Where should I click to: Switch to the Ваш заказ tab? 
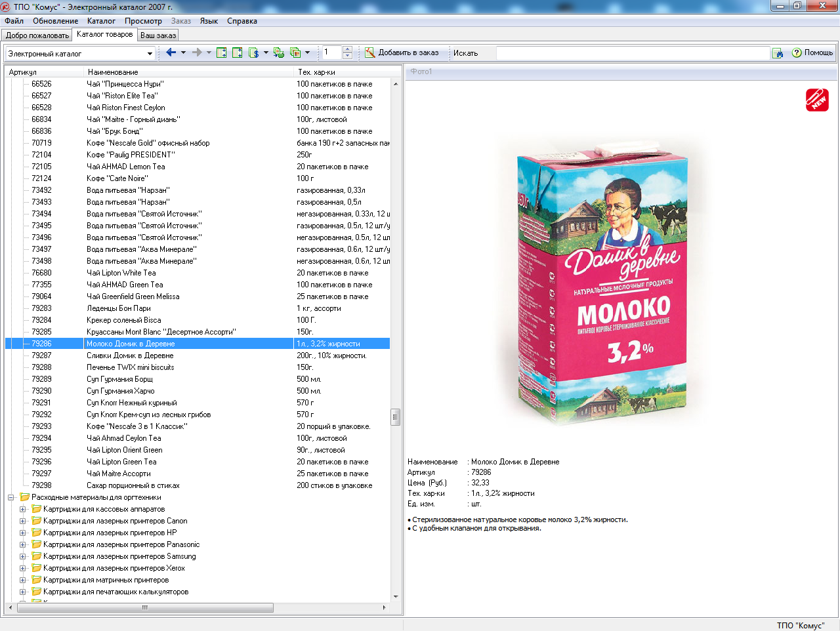pyautogui.click(x=158, y=35)
